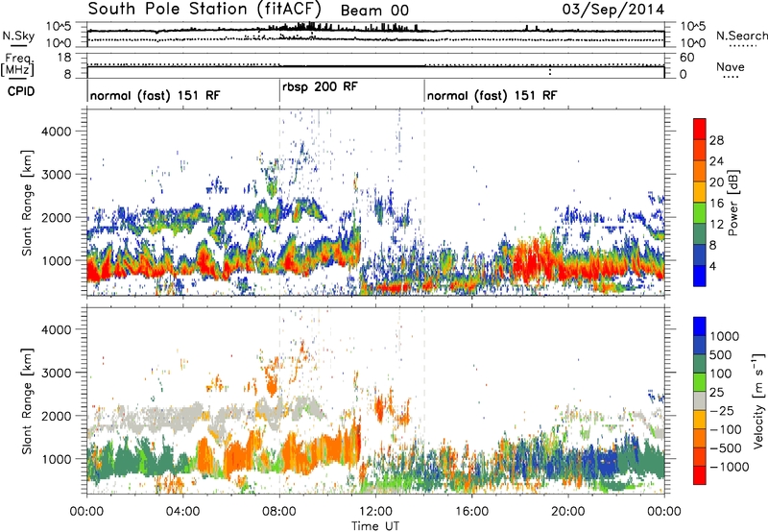The width and height of the screenshot is (768, 532).
Task: Select the "4000" tick in the power panel
Action: tap(56, 132)
